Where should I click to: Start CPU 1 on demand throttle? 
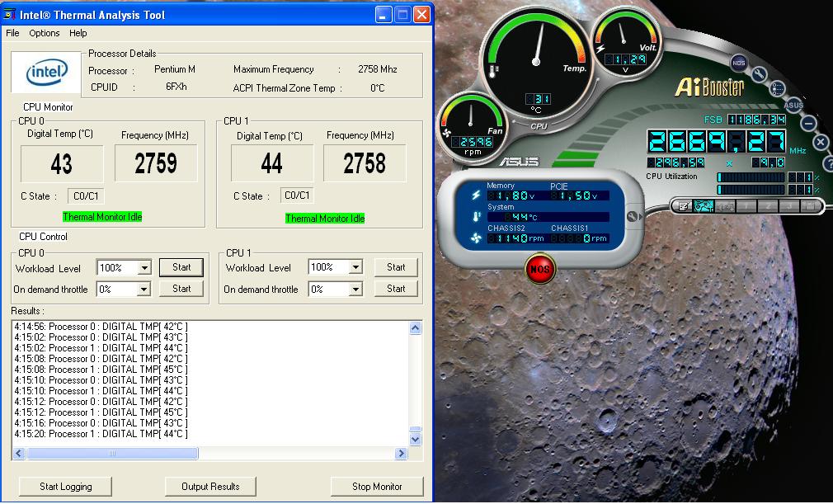point(396,289)
